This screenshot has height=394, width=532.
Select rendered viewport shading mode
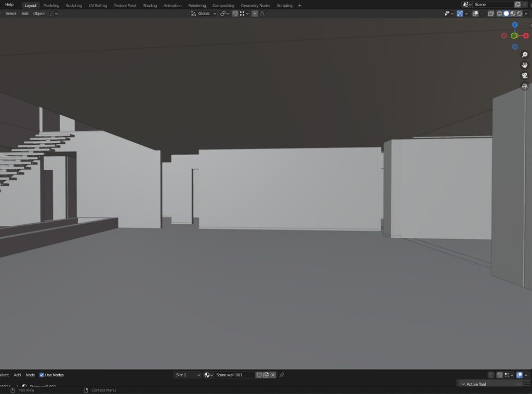pos(520,13)
